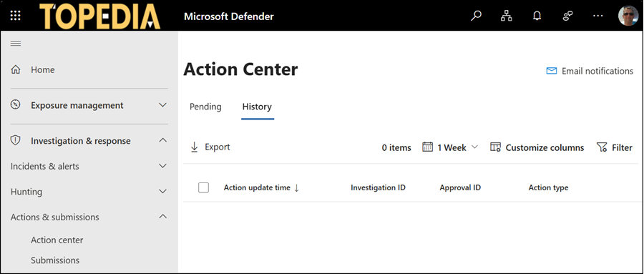Expand the Exposure management chevron

click(x=162, y=104)
